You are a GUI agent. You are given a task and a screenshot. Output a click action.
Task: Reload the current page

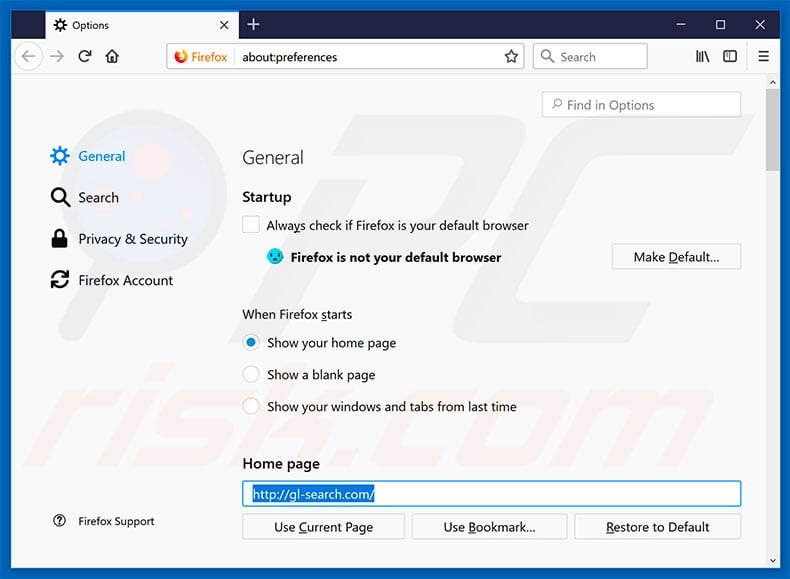coord(85,56)
